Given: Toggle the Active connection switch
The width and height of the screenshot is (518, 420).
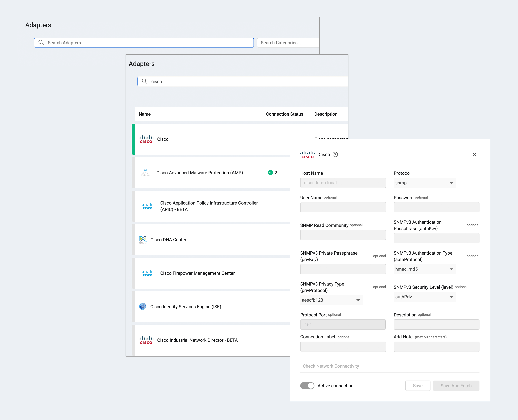Looking at the screenshot, I should [307, 386].
